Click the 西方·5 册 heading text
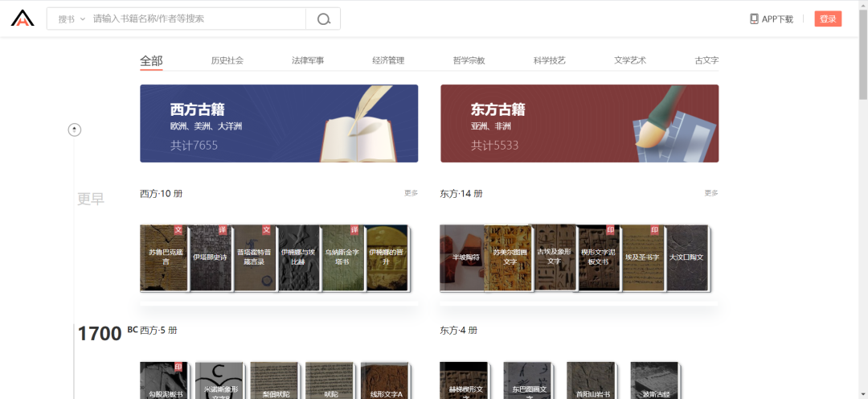Image resolution: width=868 pixels, height=399 pixels. (158, 331)
